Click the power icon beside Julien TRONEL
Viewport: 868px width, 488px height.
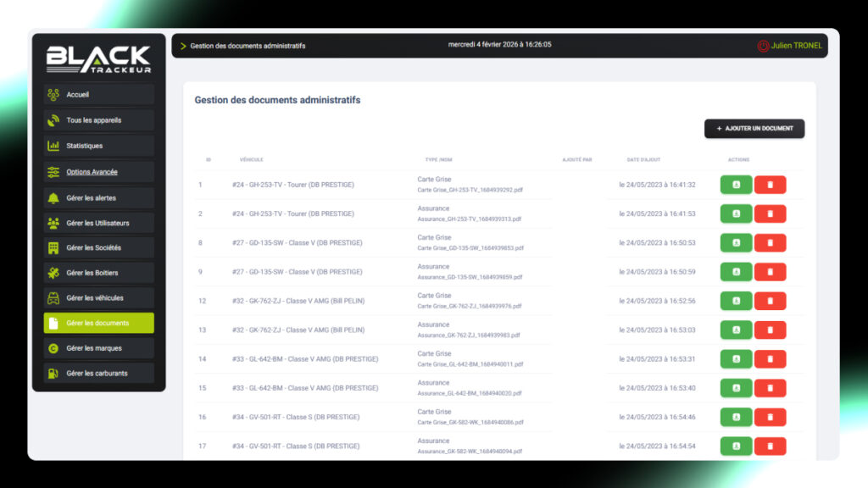point(763,46)
